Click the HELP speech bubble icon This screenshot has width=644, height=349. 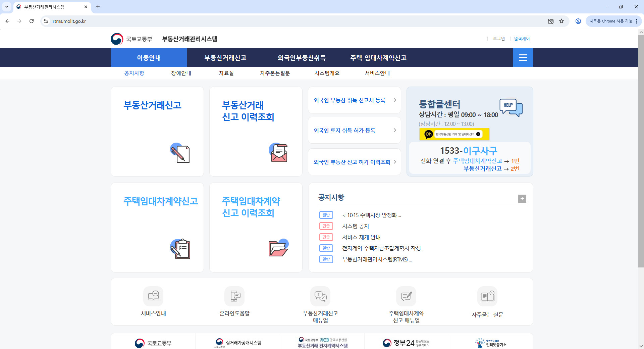pyautogui.click(x=511, y=107)
